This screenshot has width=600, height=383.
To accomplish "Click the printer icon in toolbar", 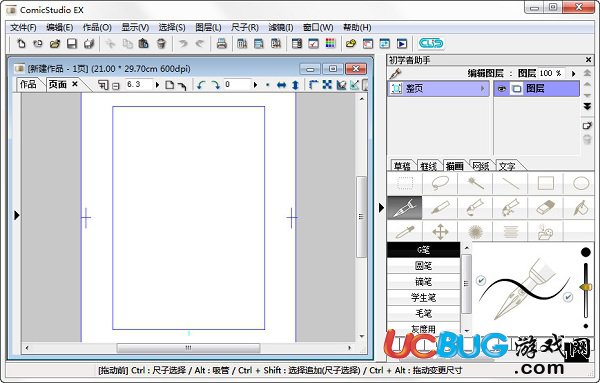I will [x=222, y=44].
